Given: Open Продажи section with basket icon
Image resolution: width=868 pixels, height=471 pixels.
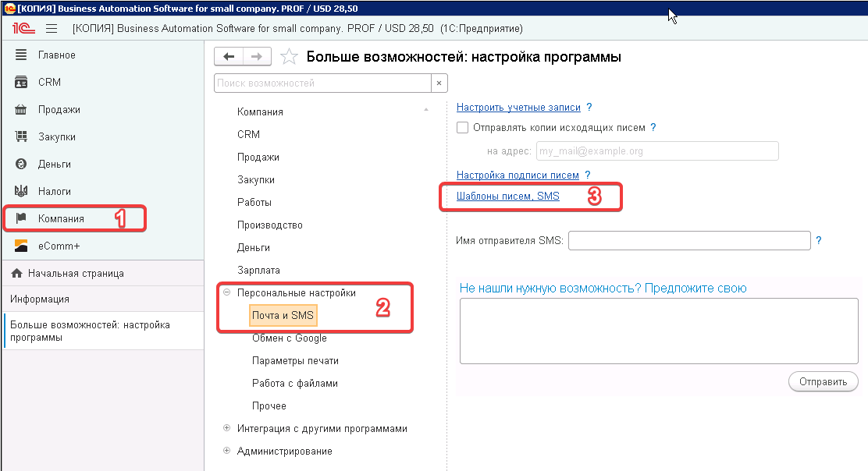Looking at the screenshot, I should (x=59, y=109).
